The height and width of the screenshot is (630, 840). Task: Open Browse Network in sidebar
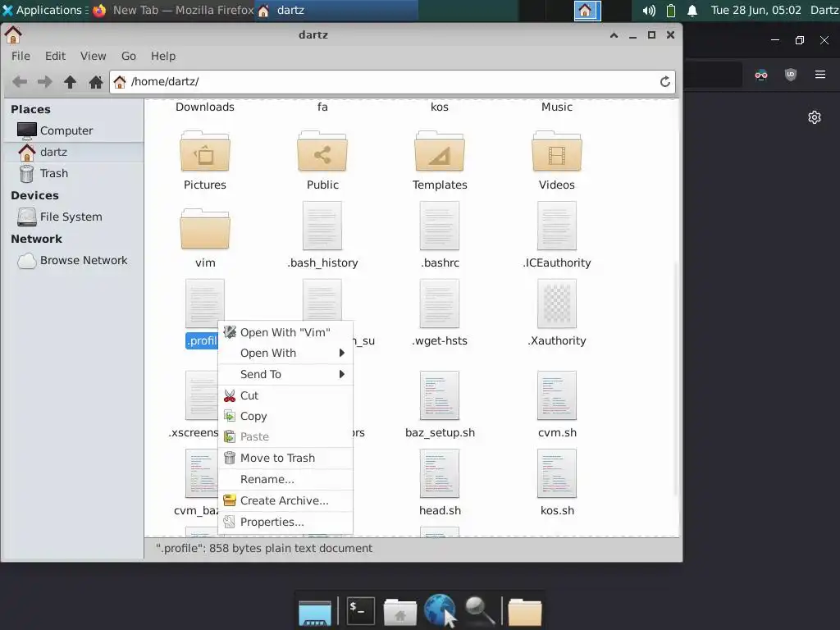(74, 260)
